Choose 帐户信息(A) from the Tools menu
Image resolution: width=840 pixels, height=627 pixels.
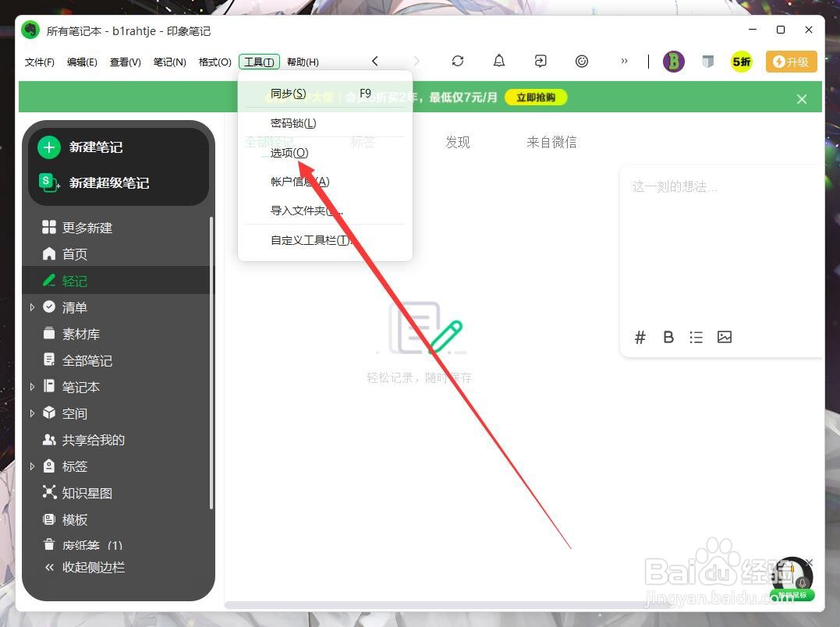click(x=325, y=182)
